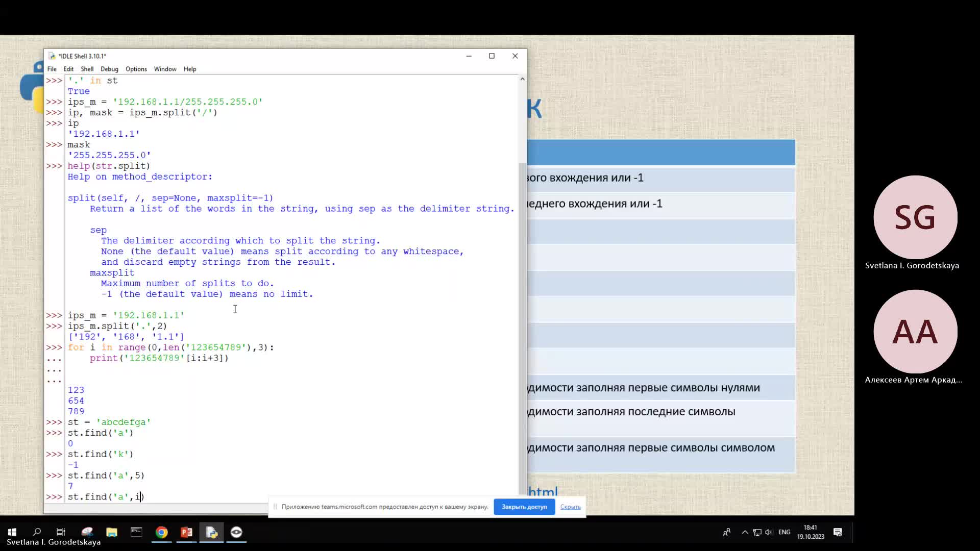Click the Алексеев Артем name label
Image resolution: width=980 pixels, height=551 pixels.
pos(914,380)
